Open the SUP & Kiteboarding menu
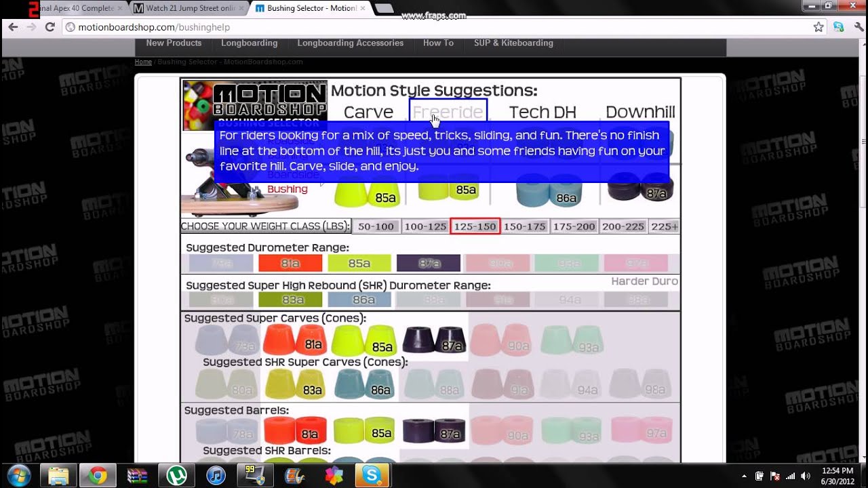Image resolution: width=868 pixels, height=488 pixels. [513, 43]
